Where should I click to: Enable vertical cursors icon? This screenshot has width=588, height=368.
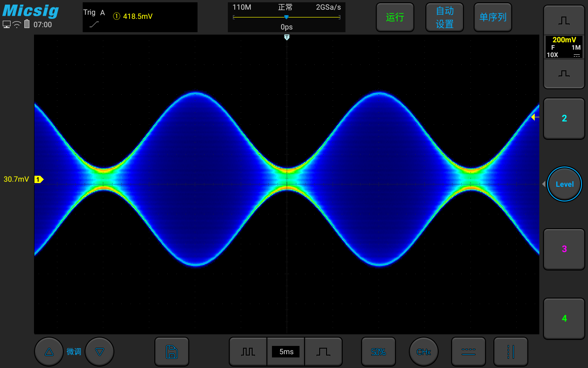click(511, 352)
